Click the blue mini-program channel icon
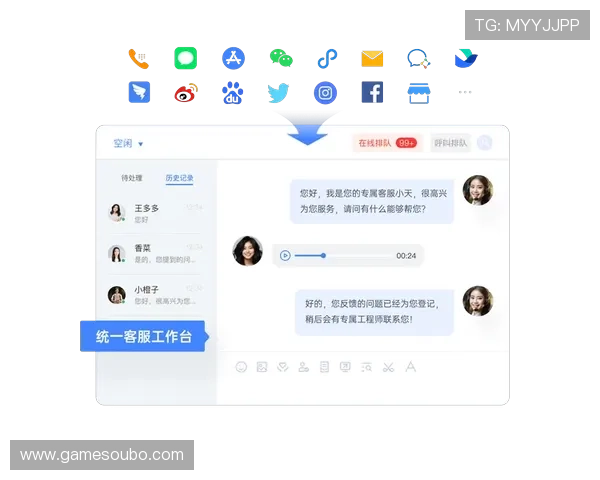This screenshot has height=480, width=600. click(327, 59)
